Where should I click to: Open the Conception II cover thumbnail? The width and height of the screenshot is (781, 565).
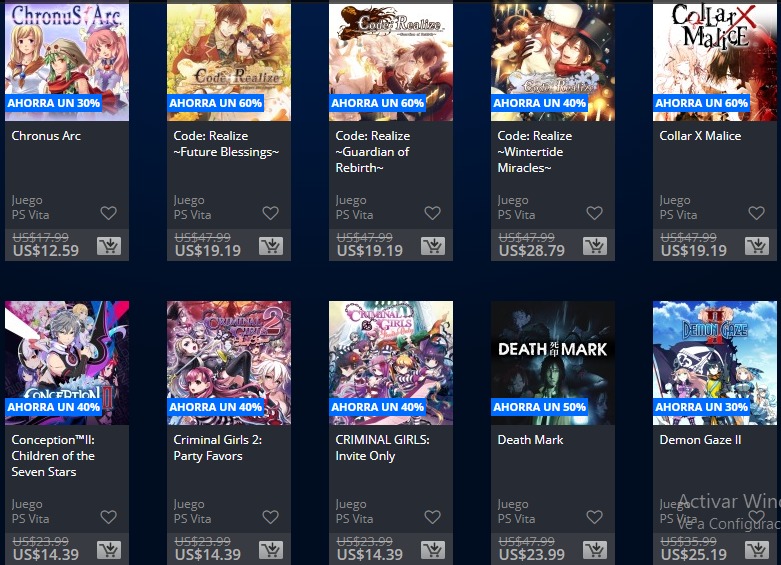(67, 363)
